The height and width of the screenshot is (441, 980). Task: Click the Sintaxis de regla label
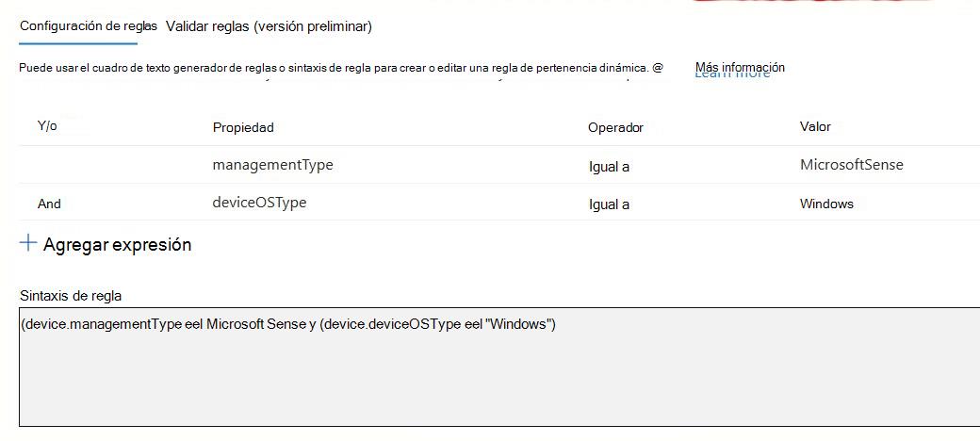[71, 296]
